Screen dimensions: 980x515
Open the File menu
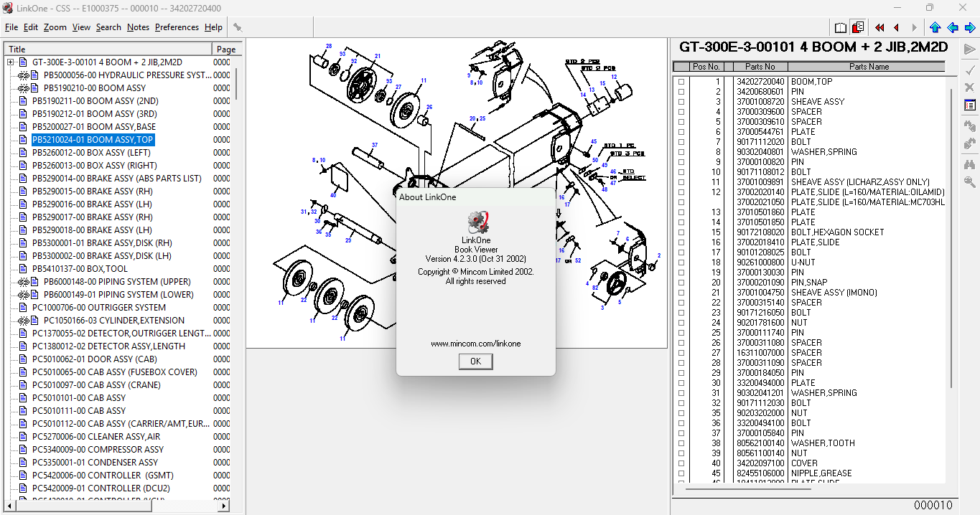11,27
